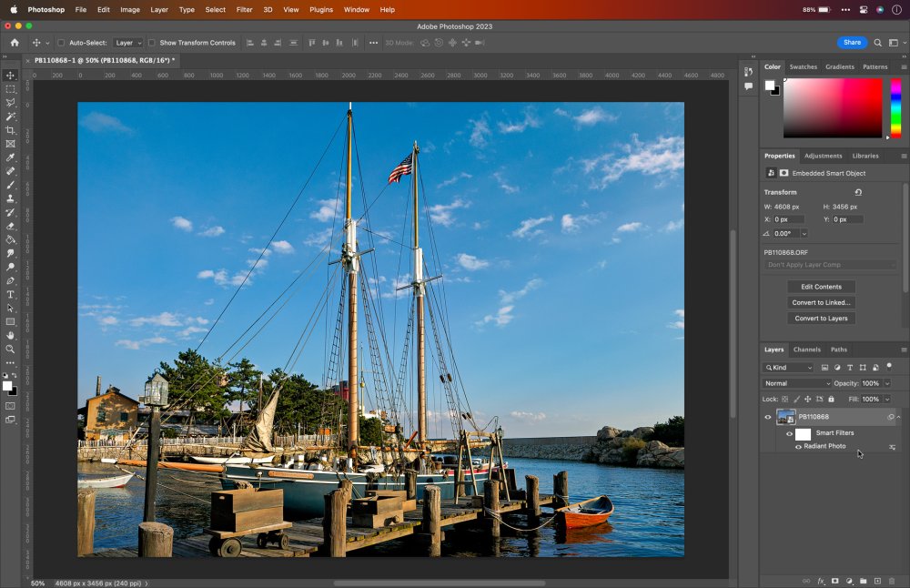Click the Convert to Layers button
This screenshot has width=910, height=588.
tap(821, 319)
